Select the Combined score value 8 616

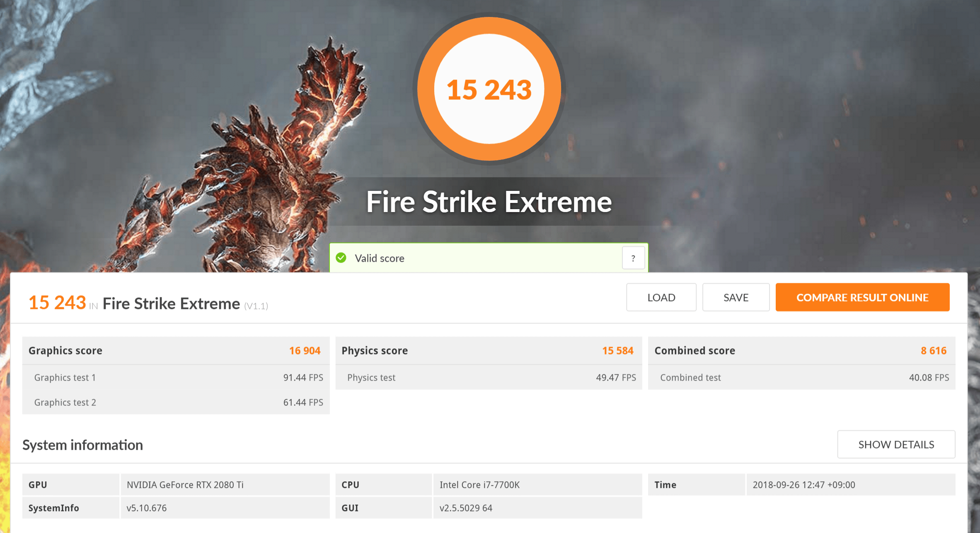(934, 350)
